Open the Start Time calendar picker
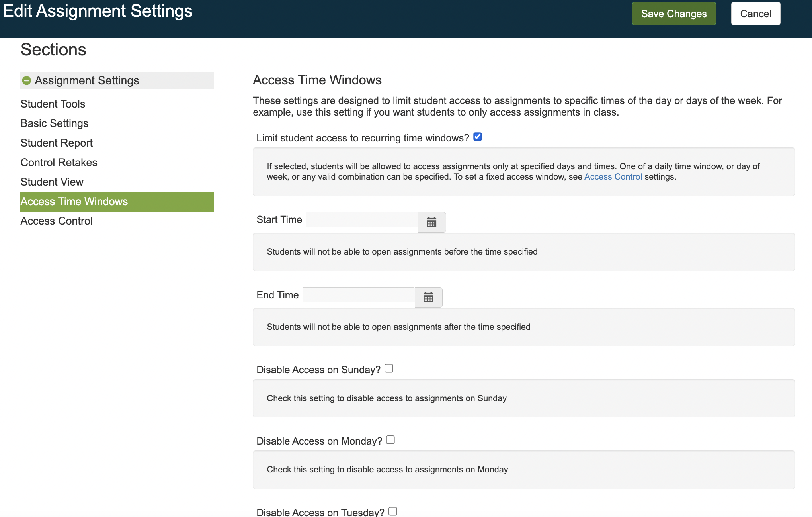The width and height of the screenshot is (812, 517). coord(432,222)
